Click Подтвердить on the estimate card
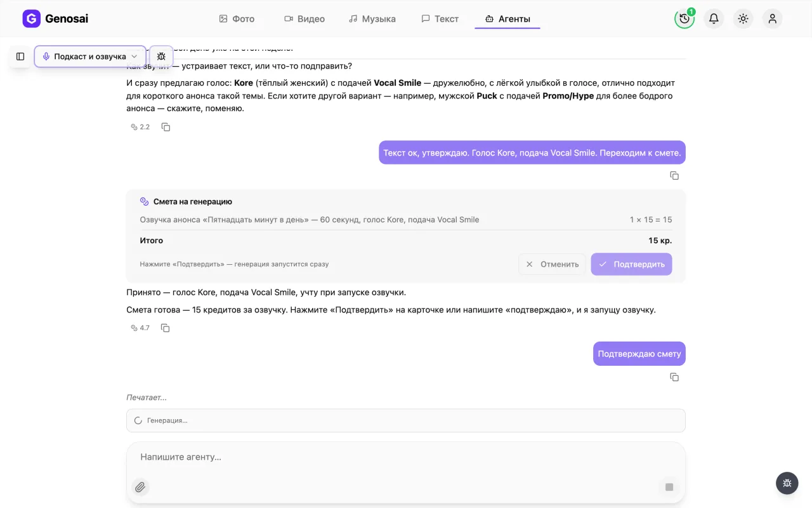This screenshot has height=508, width=812. [x=631, y=264]
